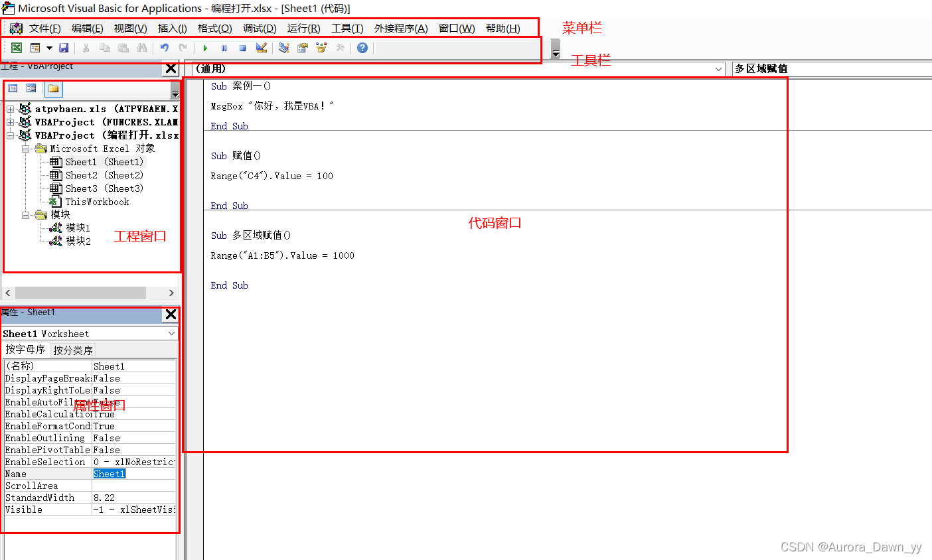Click the blue Help question mark icon
932x560 pixels.
coord(362,48)
